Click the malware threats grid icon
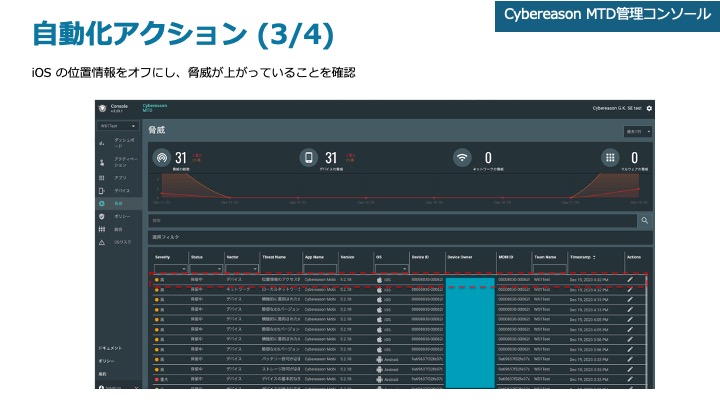This screenshot has height=405, width=720. [610, 158]
